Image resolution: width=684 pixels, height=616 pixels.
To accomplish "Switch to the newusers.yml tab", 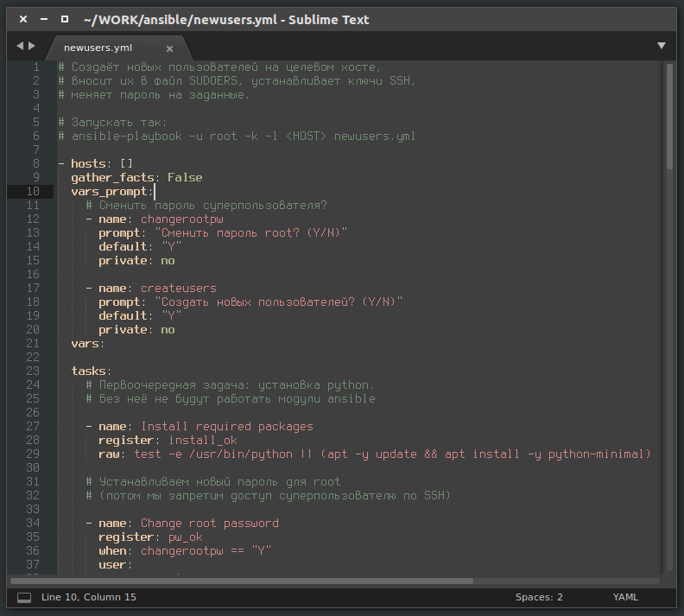I will pyautogui.click(x=98, y=48).
